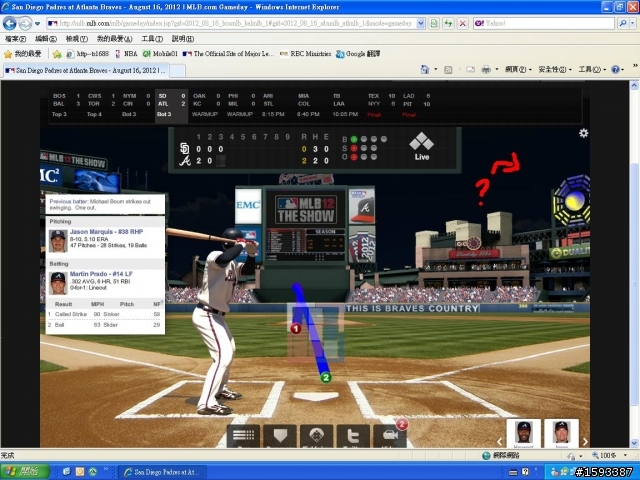Click pitcher Jason Marquis name link
Viewport: 640px width, 480px height.
(x=106, y=231)
